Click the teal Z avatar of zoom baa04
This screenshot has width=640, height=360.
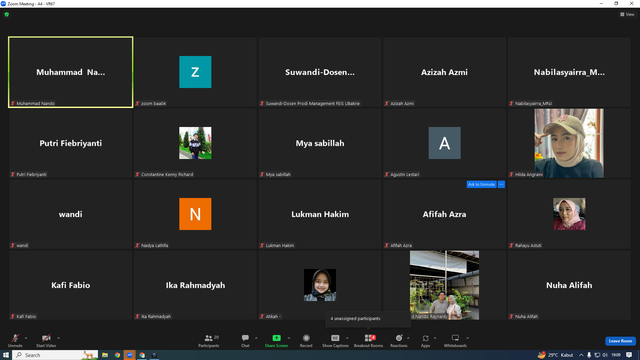[195, 72]
